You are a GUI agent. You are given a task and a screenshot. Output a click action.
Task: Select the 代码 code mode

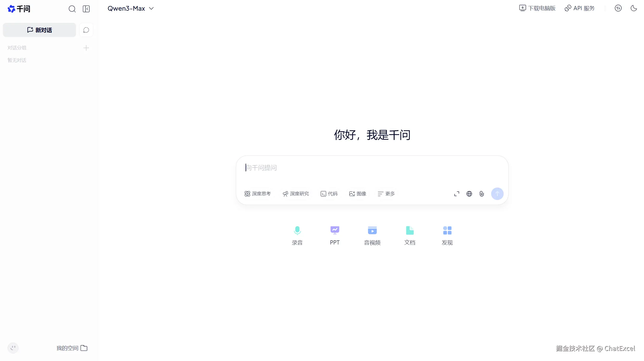(x=329, y=194)
